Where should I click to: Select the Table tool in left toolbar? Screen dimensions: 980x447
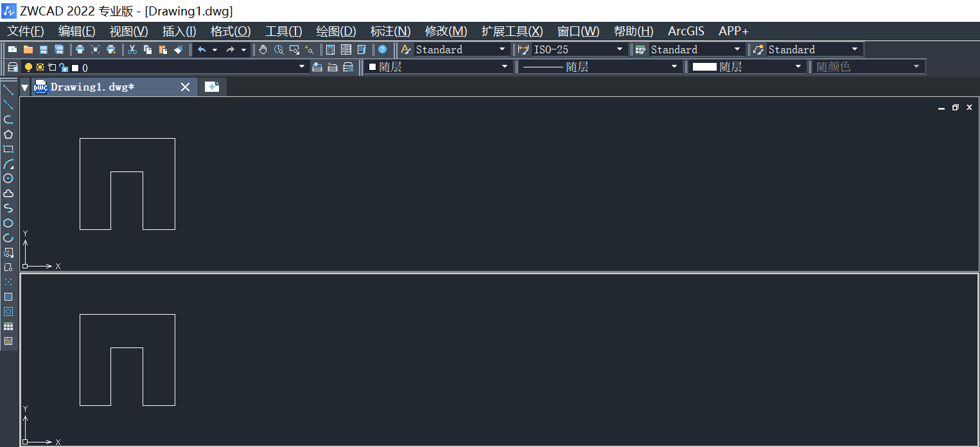click(x=8, y=326)
